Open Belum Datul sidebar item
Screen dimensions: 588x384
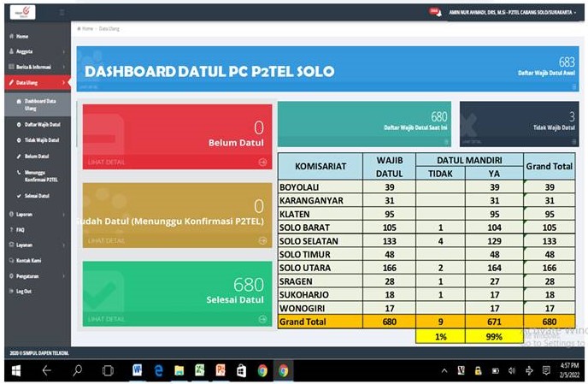click(33, 157)
